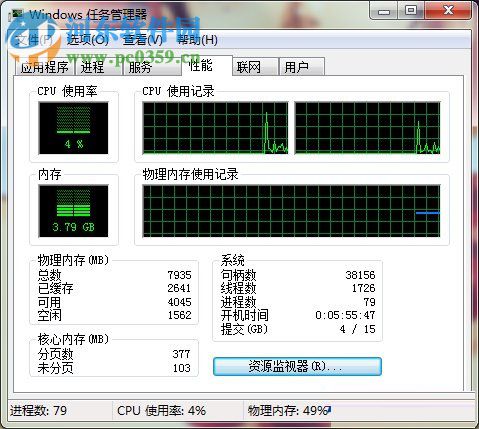Screen dimensions: 479x429
Task: Click the 开机时间 value 0:05:55:47
Action: (x=345, y=315)
